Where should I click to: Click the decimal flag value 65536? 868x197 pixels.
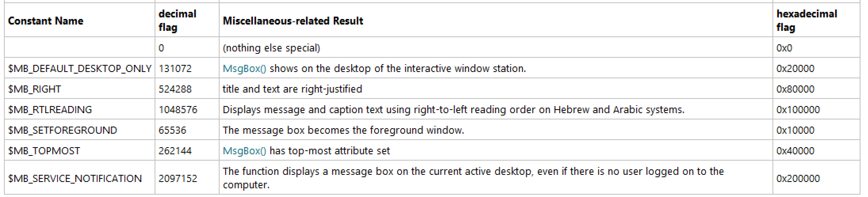(172, 130)
